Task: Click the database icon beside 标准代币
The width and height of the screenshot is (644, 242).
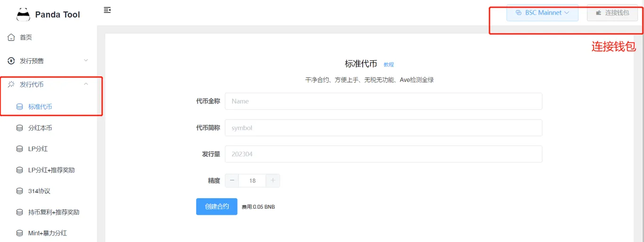Action: 20,107
